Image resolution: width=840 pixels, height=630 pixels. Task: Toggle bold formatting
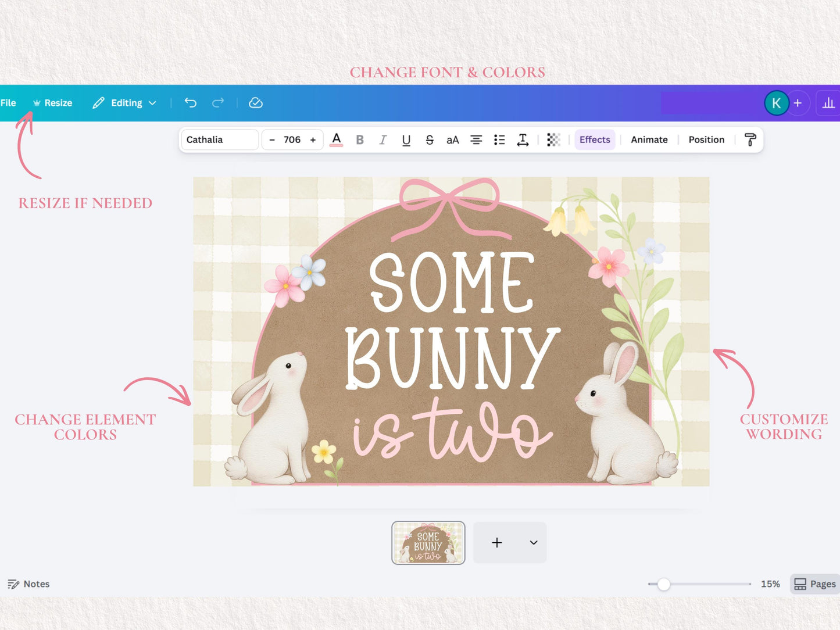point(360,139)
